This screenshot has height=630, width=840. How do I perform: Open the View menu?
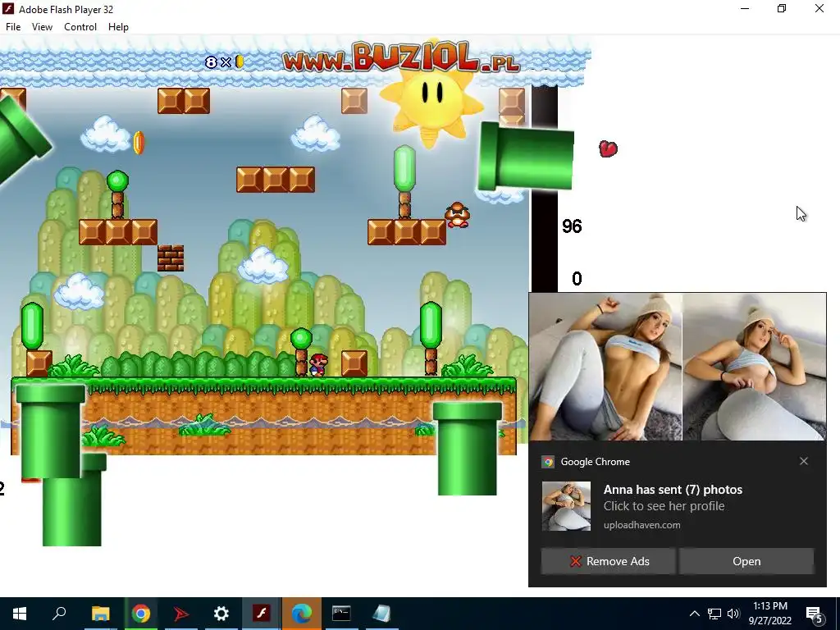[42, 27]
